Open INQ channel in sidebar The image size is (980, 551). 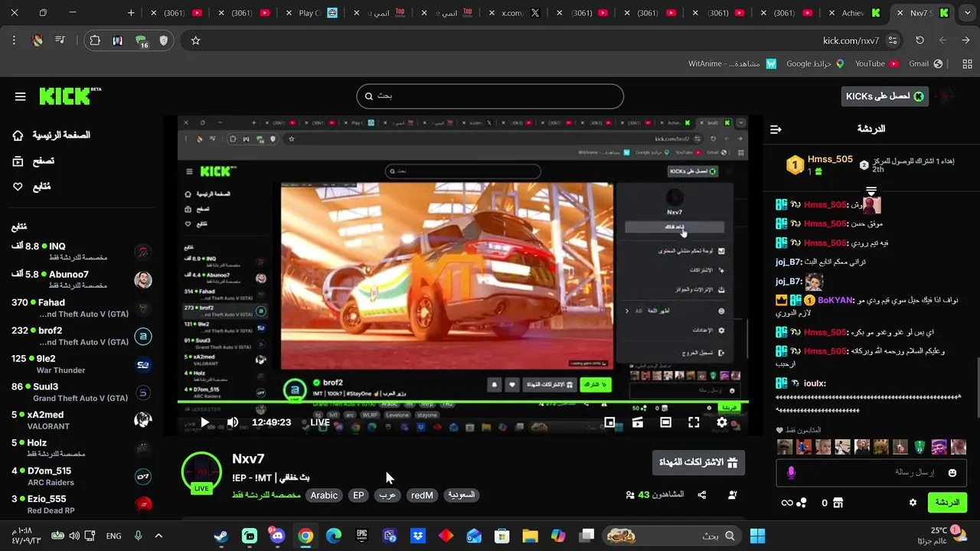[81, 251]
